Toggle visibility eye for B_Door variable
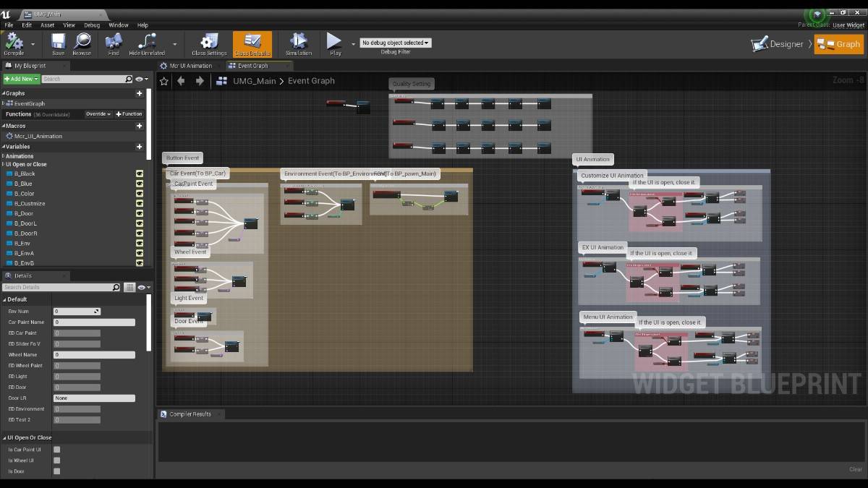Viewport: 868px width, 488px height. click(x=140, y=214)
